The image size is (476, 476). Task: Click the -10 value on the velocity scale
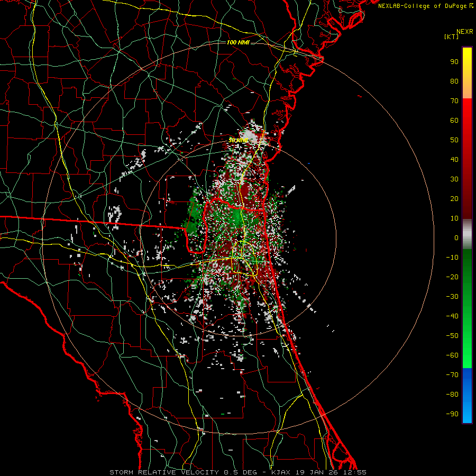coord(452,258)
